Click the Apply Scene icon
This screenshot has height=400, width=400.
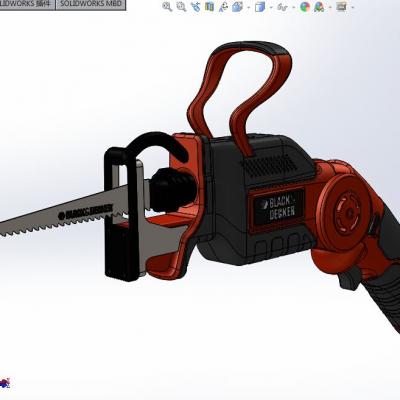pos(319,7)
